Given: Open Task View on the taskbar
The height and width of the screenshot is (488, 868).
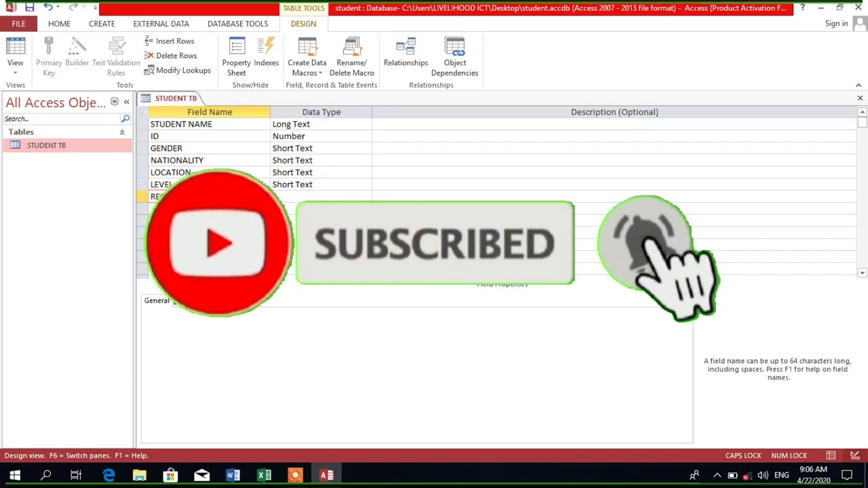Looking at the screenshot, I should (76, 475).
